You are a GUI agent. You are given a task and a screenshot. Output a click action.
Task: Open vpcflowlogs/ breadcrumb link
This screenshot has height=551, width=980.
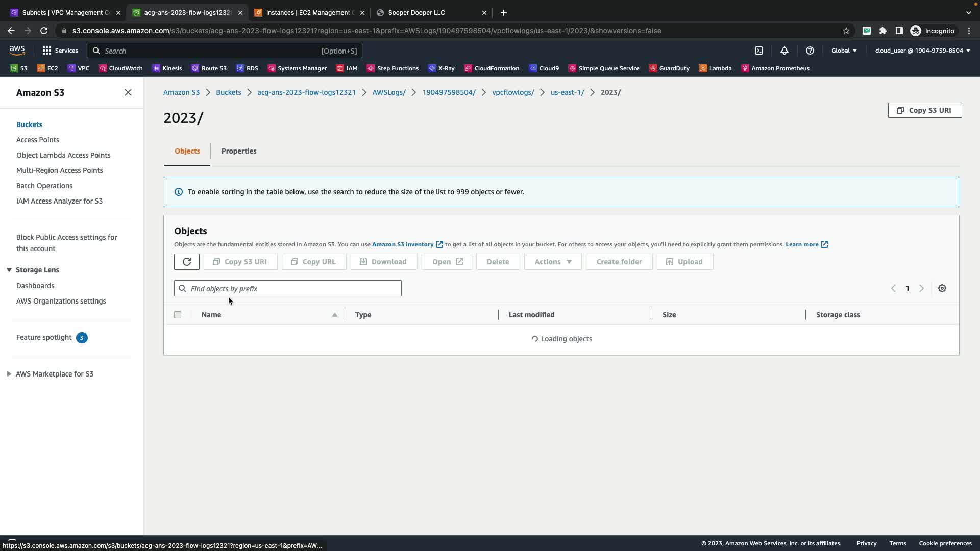[x=512, y=92]
